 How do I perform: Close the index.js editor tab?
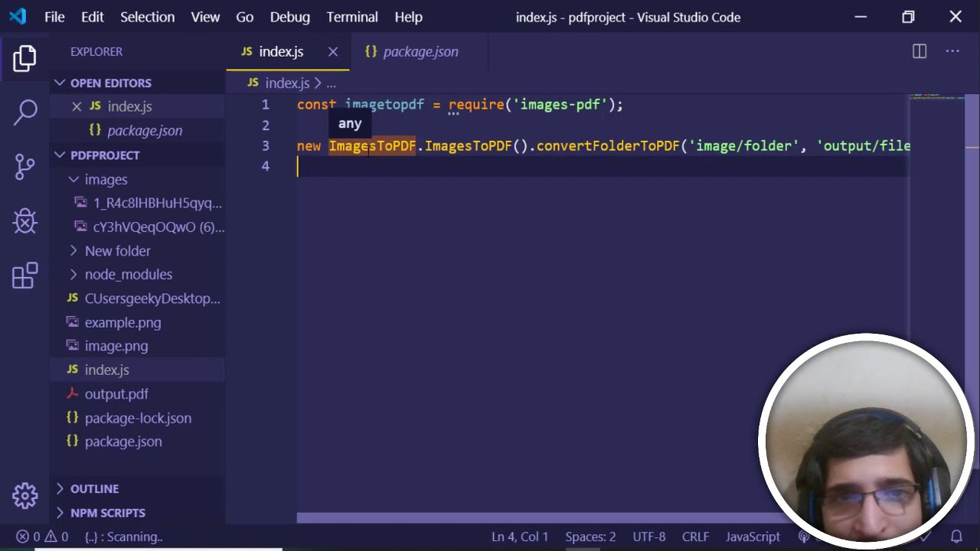pyautogui.click(x=333, y=51)
